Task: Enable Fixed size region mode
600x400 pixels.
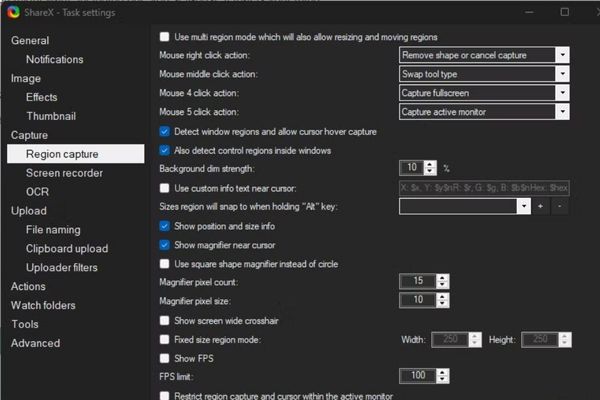Action: pos(165,340)
